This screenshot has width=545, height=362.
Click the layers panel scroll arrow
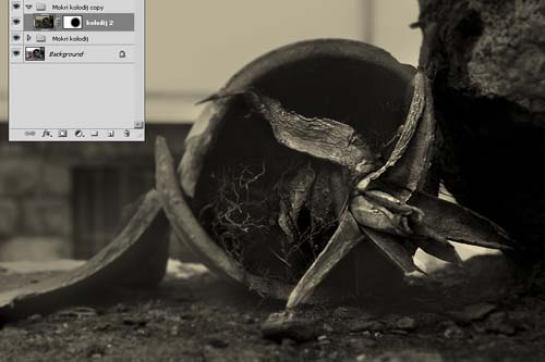[138, 124]
